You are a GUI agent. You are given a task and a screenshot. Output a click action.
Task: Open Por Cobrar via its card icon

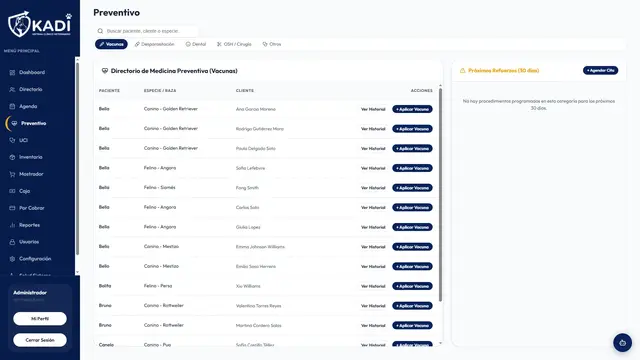pos(12,208)
